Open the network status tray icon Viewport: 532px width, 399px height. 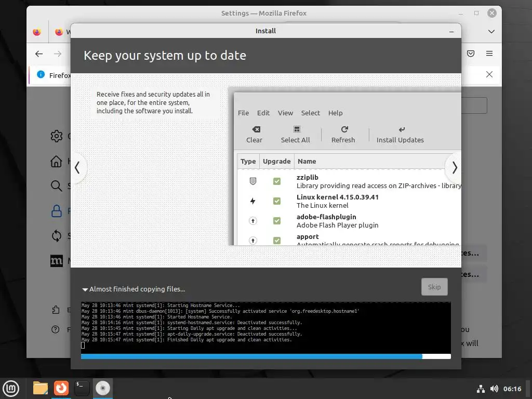481,389
